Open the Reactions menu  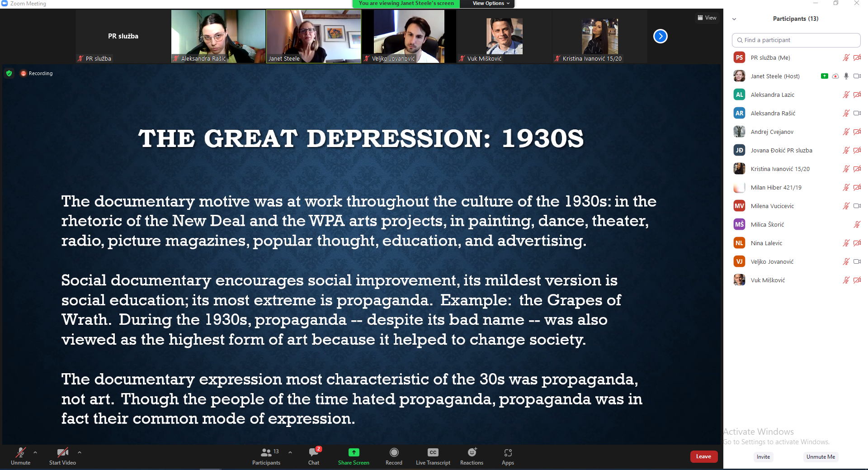click(472, 456)
